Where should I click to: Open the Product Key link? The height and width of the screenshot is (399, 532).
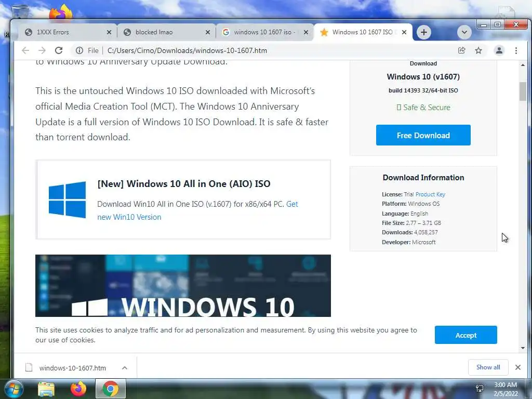click(430, 194)
